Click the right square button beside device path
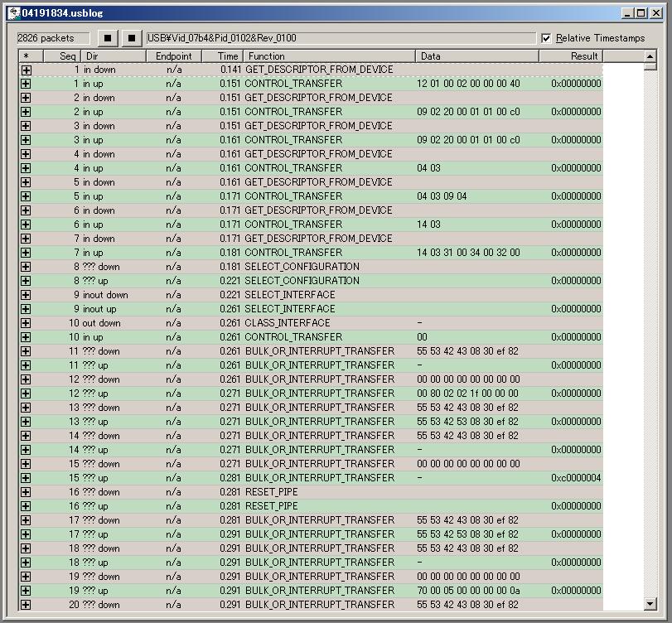Viewport: 672px width, 623px height. (x=132, y=38)
